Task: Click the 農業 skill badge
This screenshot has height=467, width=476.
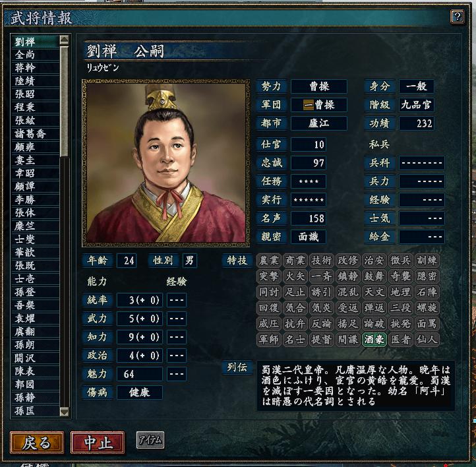Action: coord(269,261)
